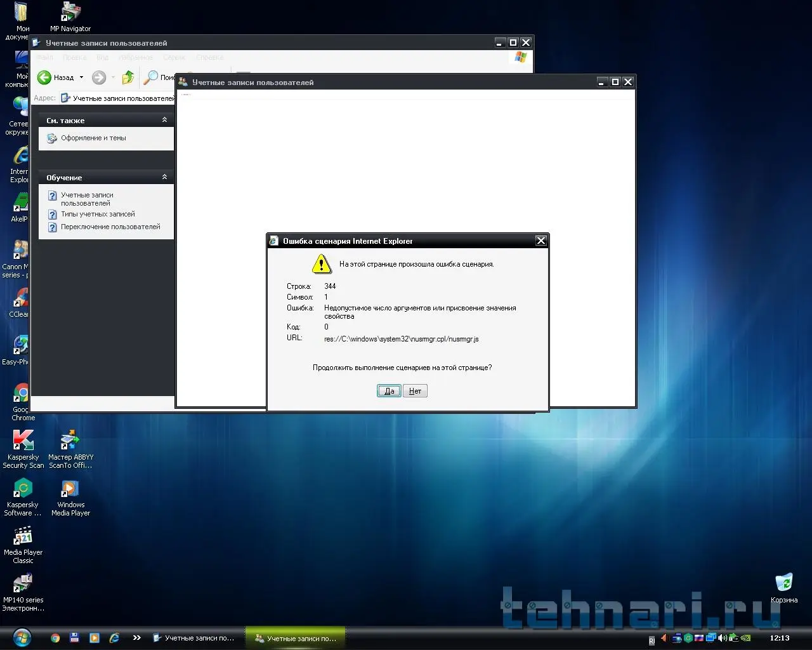Viewport: 812px width, 650px height.
Task: Expand hidden quick launch items chevron
Action: pyautogui.click(x=136, y=638)
